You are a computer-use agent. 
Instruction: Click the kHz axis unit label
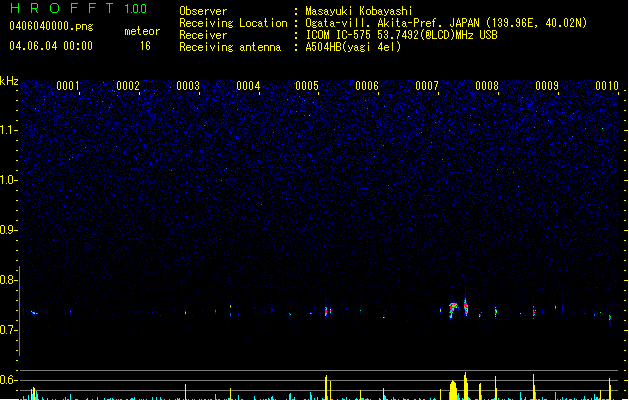click(9, 81)
